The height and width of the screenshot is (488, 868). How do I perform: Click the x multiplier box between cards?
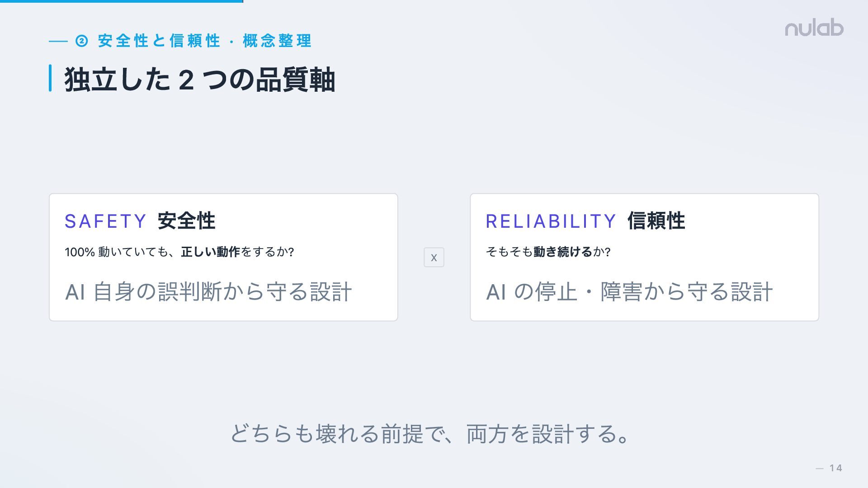pos(434,257)
